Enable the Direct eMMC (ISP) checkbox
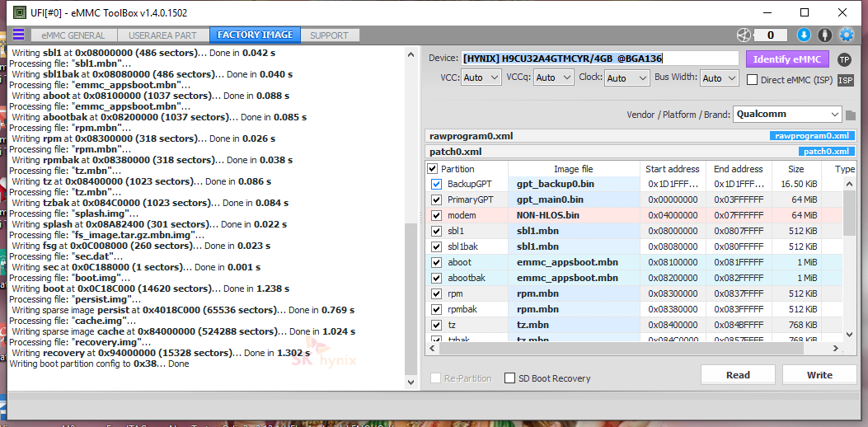This screenshot has height=427, width=868. pos(753,79)
